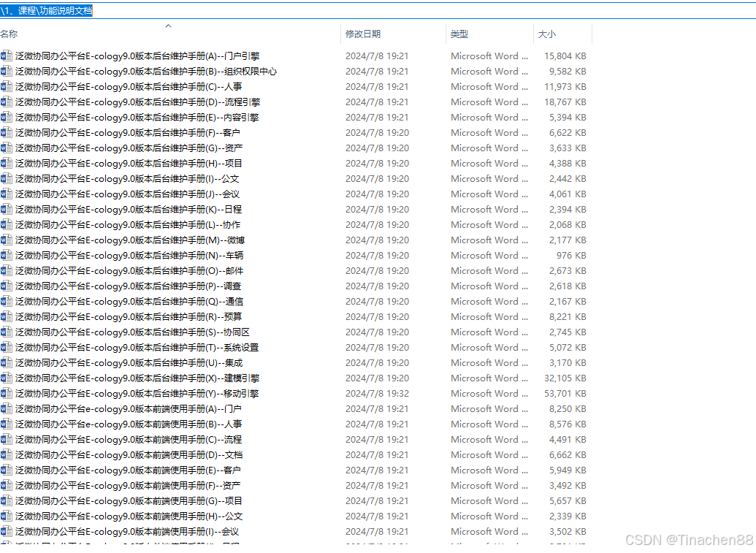Image resolution: width=756 pixels, height=553 pixels.
Task: Select file 后台维护手册(M)--微博
Action: (130, 240)
